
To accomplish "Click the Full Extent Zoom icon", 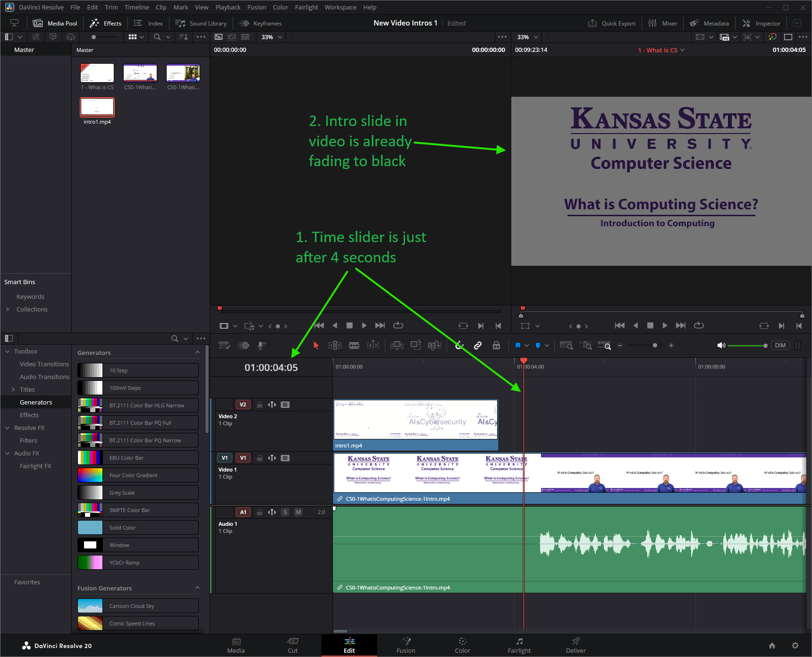I will (566, 345).
